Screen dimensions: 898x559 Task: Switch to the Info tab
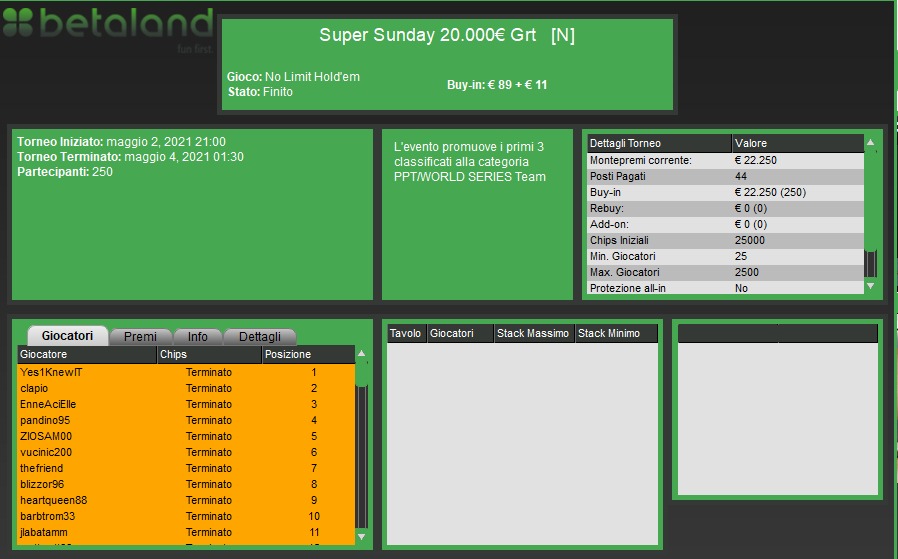(198, 337)
